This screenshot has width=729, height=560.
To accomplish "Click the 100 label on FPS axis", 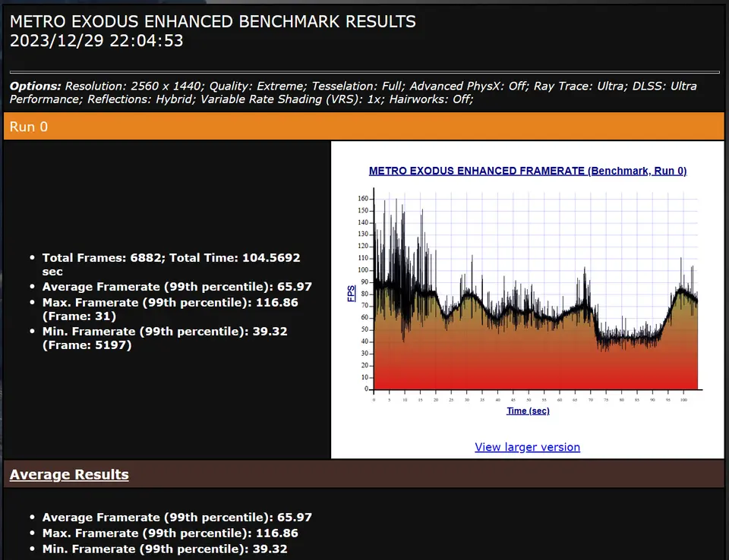I will point(363,270).
